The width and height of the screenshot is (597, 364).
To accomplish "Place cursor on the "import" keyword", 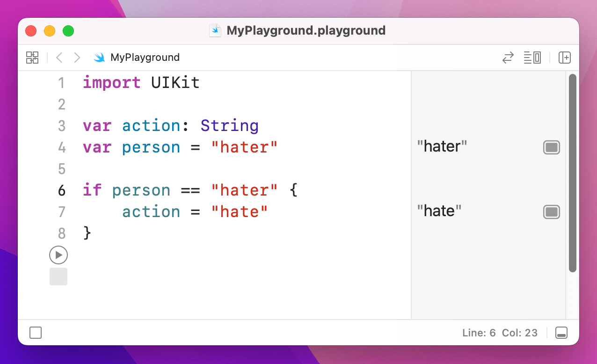I will [x=111, y=83].
